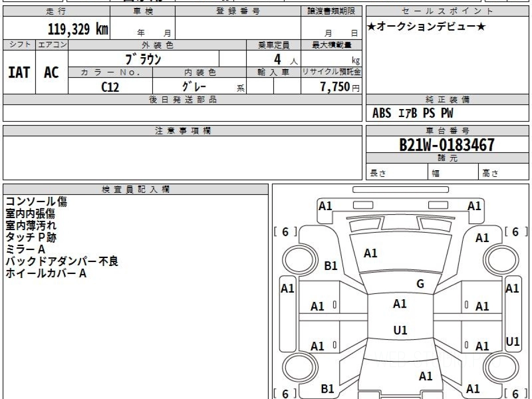Click the エアコン column label

[x=52, y=45]
